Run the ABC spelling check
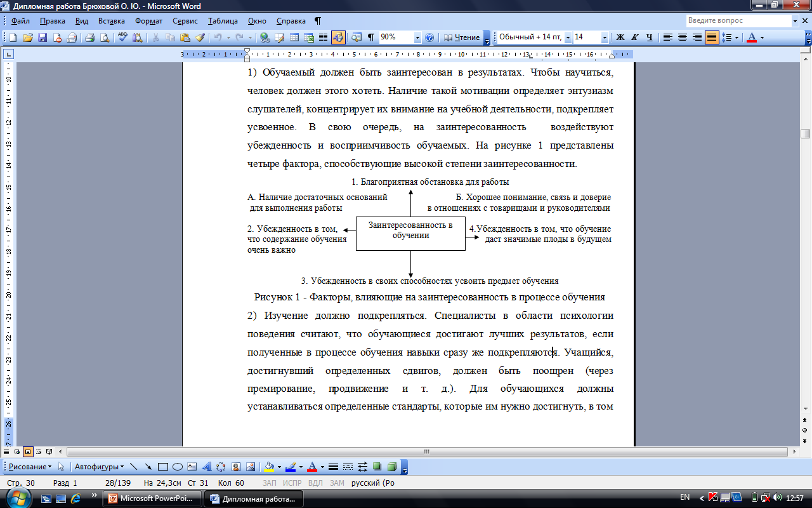 [x=122, y=37]
